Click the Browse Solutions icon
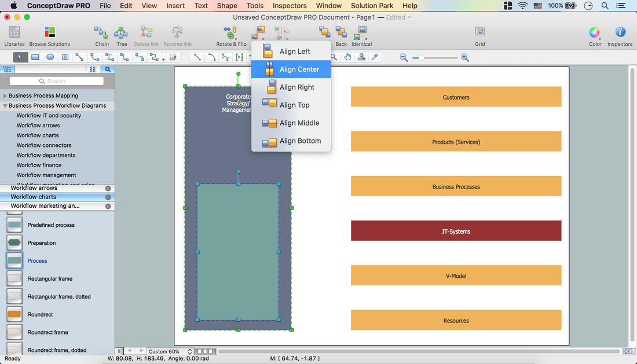The width and height of the screenshot is (637, 364). coord(50,33)
